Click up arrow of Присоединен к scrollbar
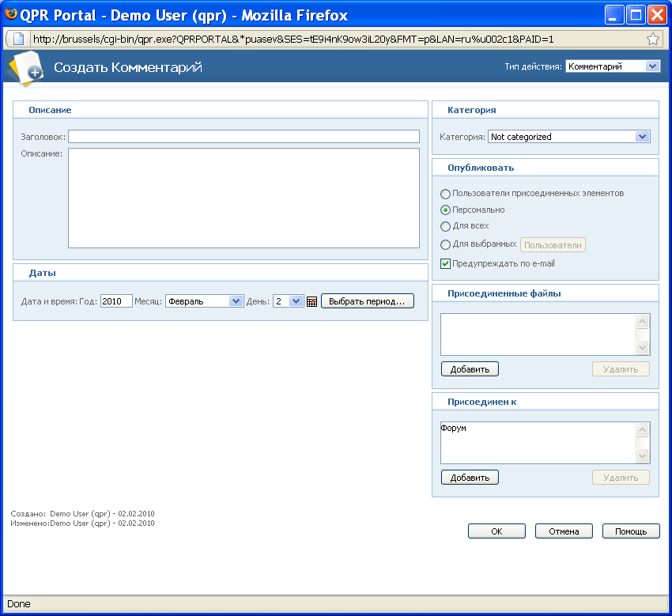This screenshot has height=616, width=672. (642, 430)
